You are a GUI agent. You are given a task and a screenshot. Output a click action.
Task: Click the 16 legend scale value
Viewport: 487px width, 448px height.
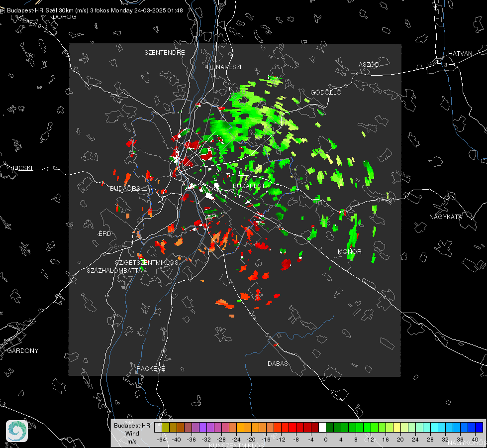[386, 440]
